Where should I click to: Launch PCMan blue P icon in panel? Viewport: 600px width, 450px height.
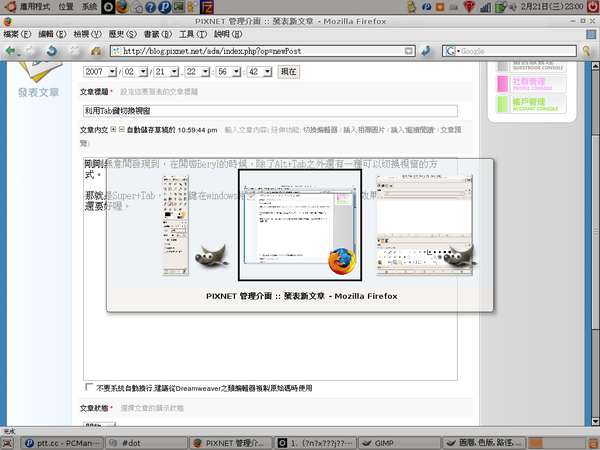[164, 7]
